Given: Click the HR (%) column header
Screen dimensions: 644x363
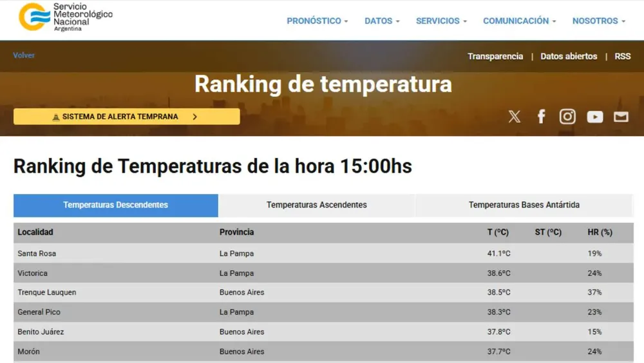Looking at the screenshot, I should [x=600, y=232].
